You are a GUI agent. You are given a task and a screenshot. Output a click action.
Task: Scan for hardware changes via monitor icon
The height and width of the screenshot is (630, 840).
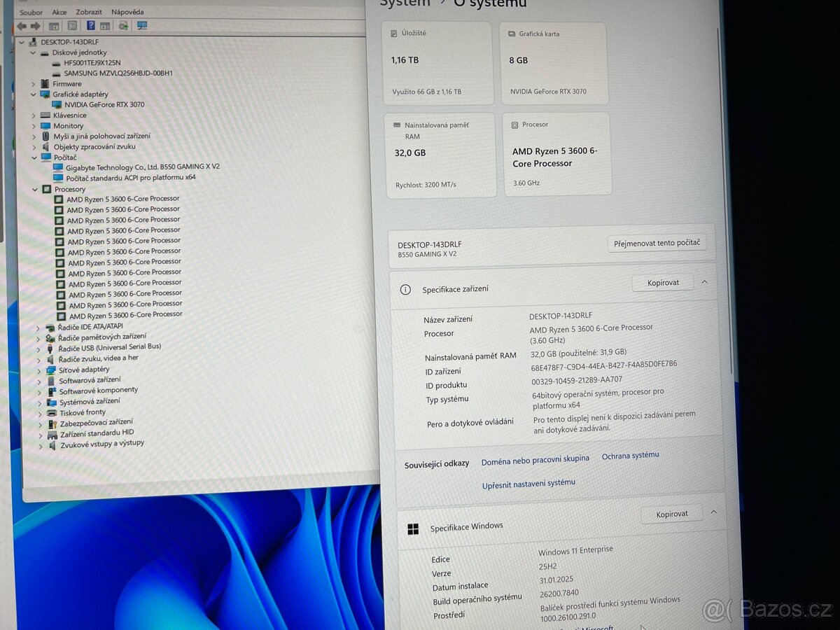tap(142, 26)
